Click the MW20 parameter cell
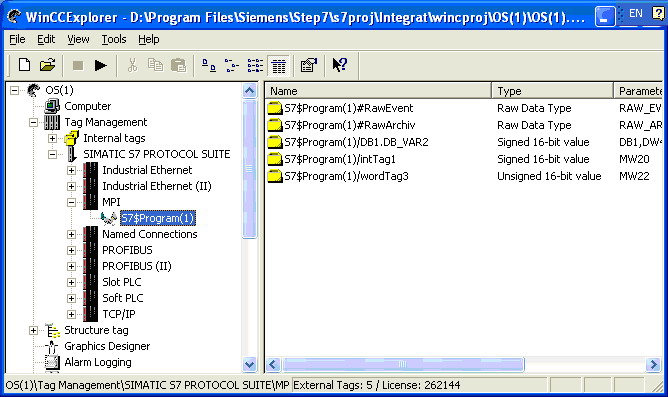 [x=634, y=159]
